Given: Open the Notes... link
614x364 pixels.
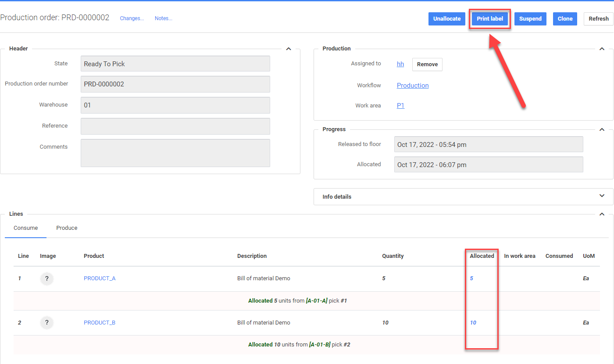Looking at the screenshot, I should 163,18.
